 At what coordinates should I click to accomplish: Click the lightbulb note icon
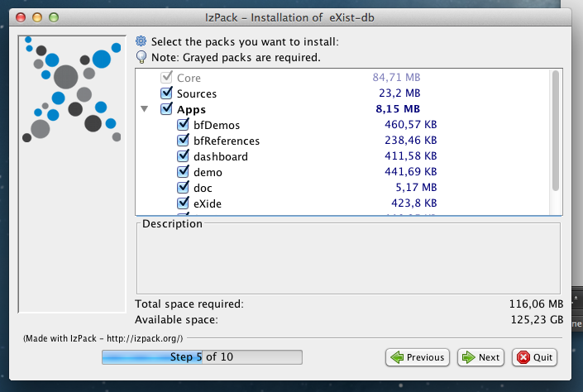tap(141, 58)
